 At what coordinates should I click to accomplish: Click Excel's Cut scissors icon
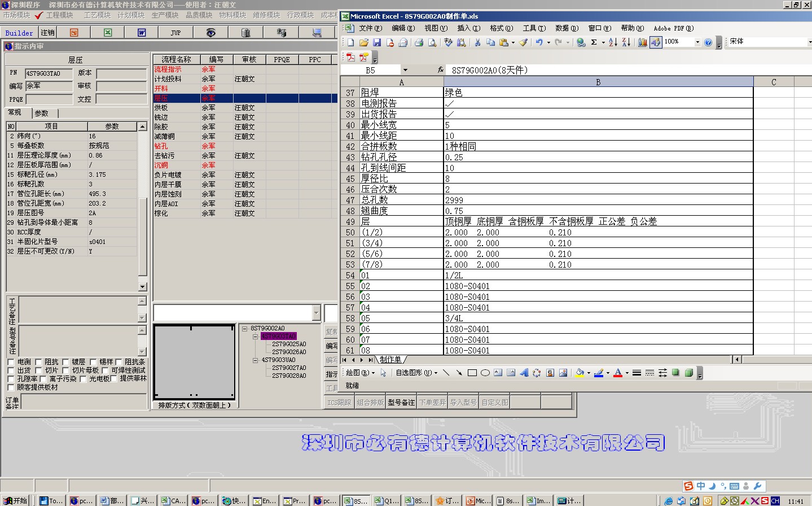click(477, 42)
